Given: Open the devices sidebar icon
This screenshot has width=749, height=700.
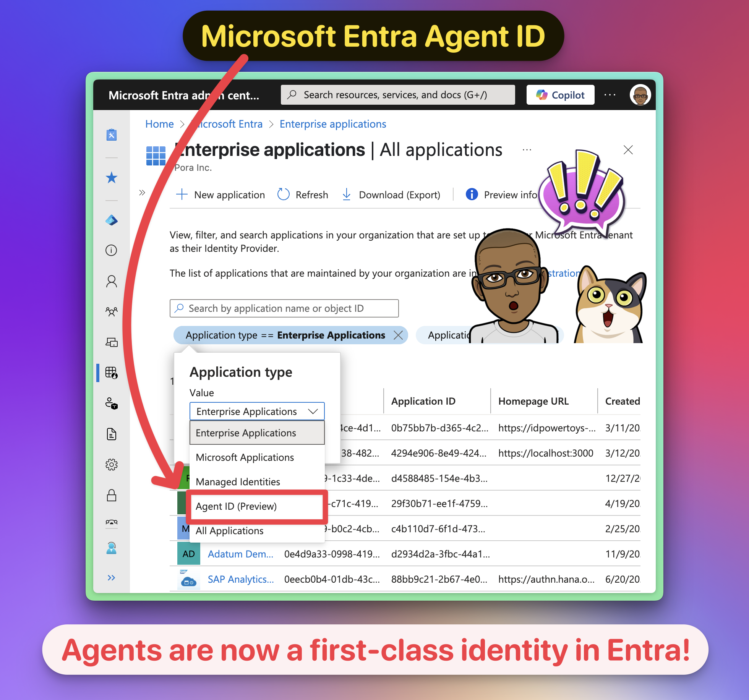Looking at the screenshot, I should coord(112,342).
